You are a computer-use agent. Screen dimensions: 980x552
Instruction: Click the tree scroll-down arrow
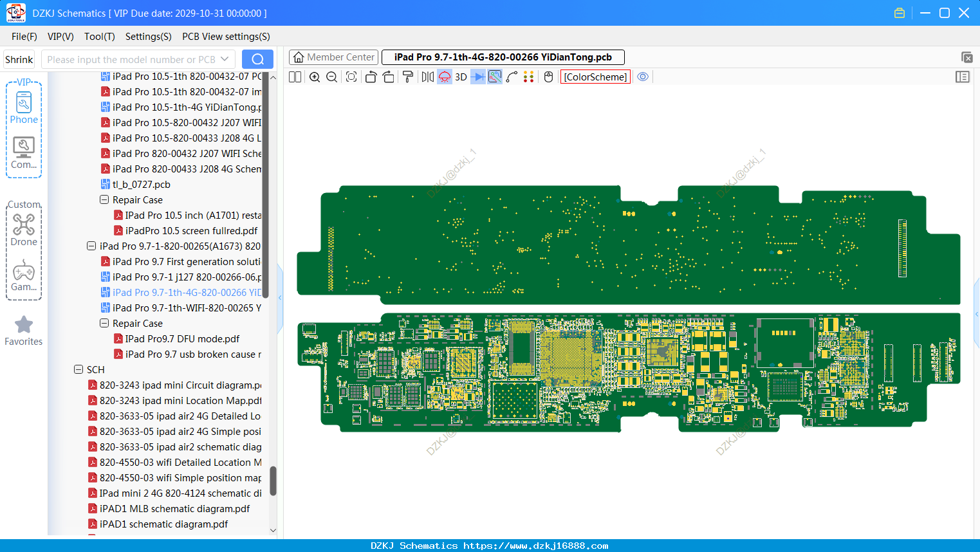point(273,531)
